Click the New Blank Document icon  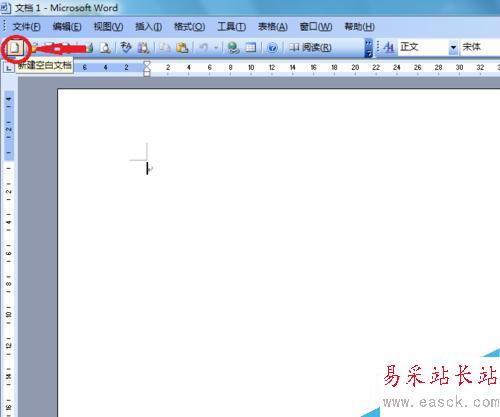[x=15, y=49]
